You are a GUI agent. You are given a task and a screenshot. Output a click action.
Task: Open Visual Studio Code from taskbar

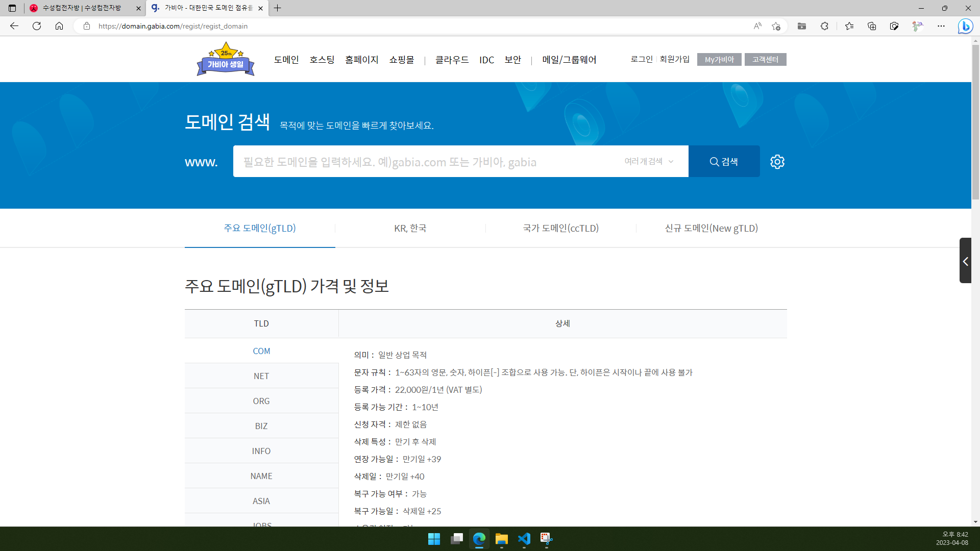tap(524, 539)
